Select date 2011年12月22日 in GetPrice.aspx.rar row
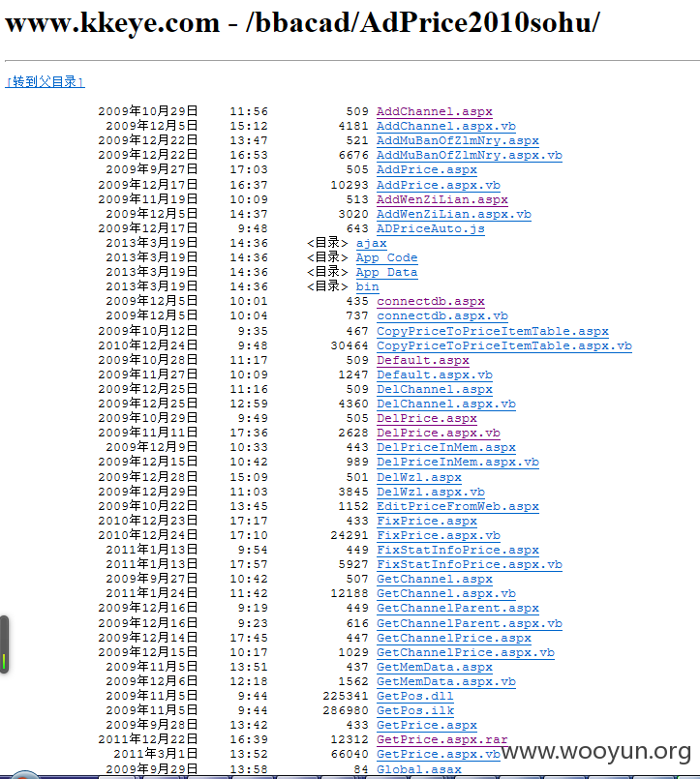The image size is (700, 779). 148,739
